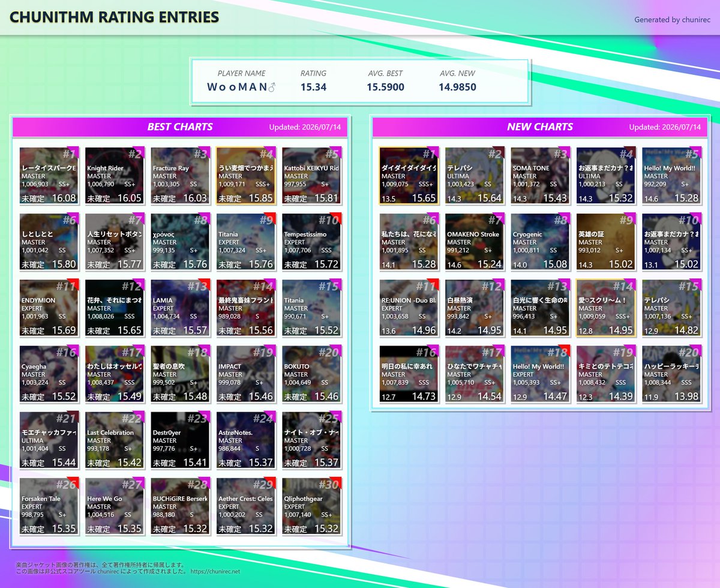Open the 英雄の証 chart card
720x588 pixels.
point(606,242)
